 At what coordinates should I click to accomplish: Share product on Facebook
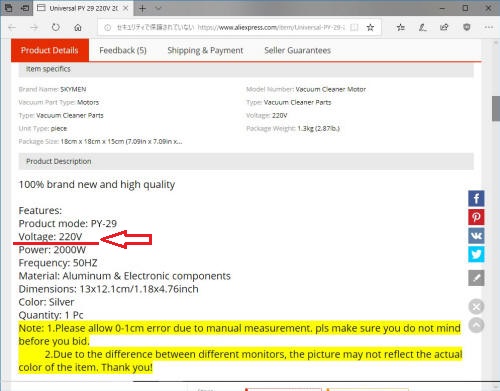(476, 199)
